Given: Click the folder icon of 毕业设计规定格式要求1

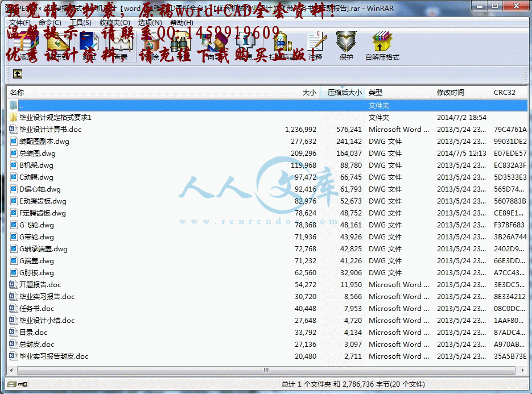Looking at the screenshot, I should click(13, 117).
